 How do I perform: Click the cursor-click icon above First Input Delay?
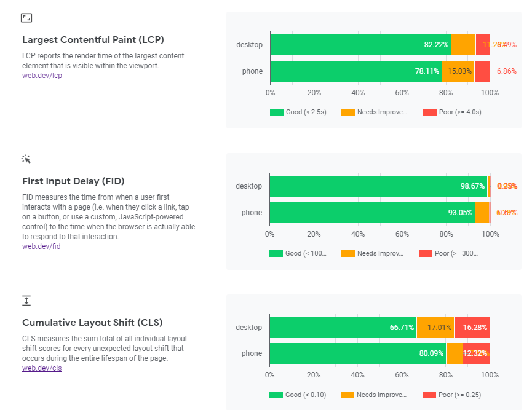(x=26, y=159)
